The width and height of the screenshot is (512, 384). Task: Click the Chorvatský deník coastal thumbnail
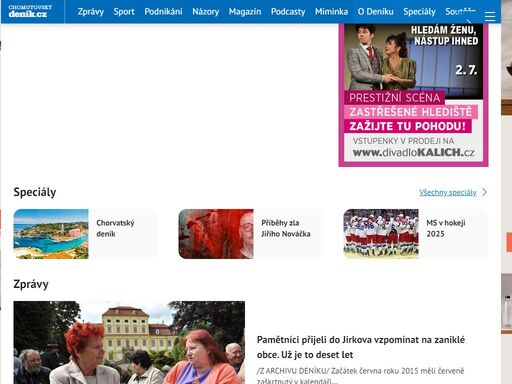[x=51, y=234]
